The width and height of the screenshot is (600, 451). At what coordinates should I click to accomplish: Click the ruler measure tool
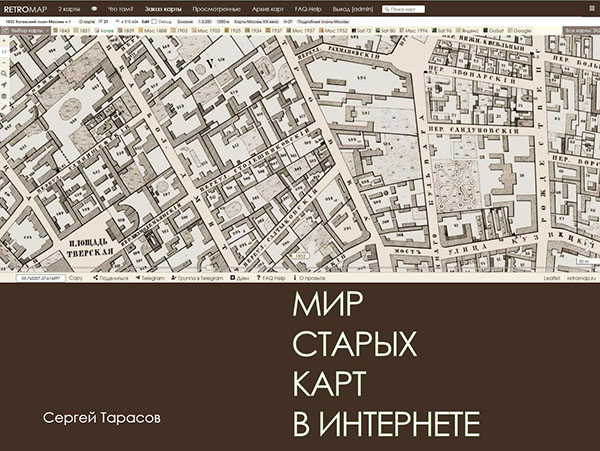[4, 107]
